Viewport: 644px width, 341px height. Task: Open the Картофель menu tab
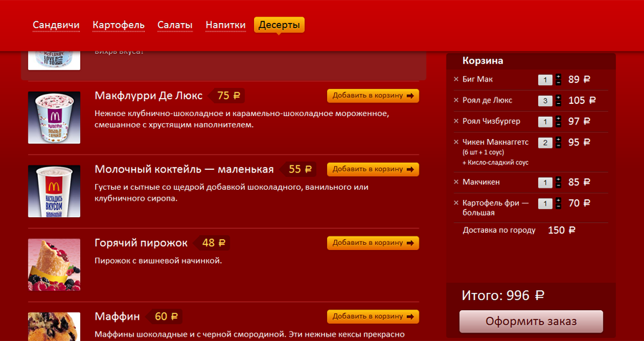(119, 25)
